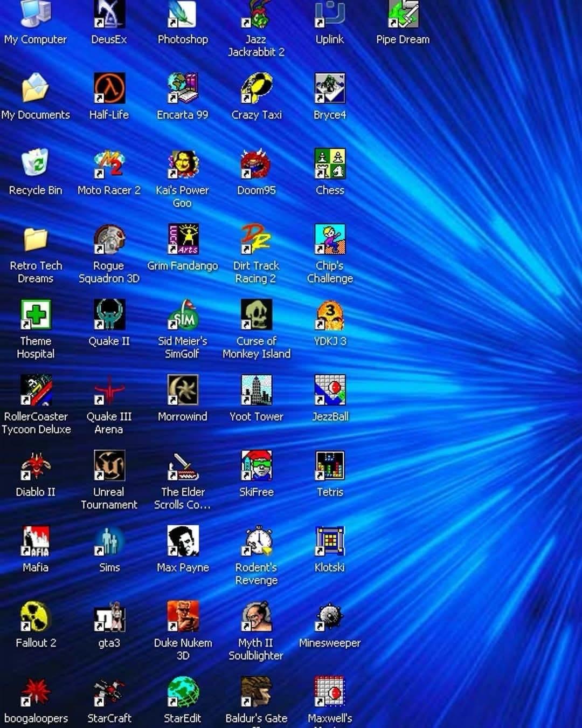Screen dimensions: 582x728
Task: Select the Retro Tech Dreams folder
Action: coord(36,239)
